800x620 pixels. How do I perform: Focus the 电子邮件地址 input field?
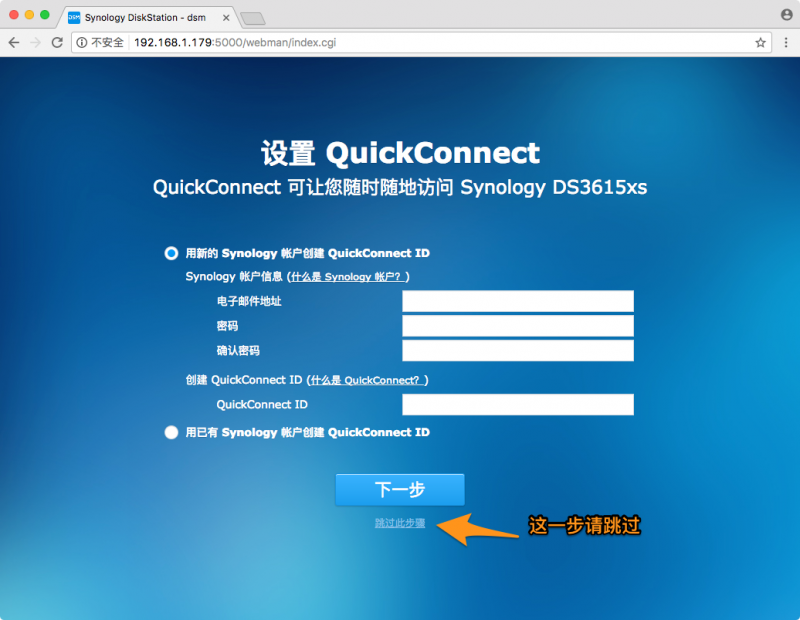(518, 301)
